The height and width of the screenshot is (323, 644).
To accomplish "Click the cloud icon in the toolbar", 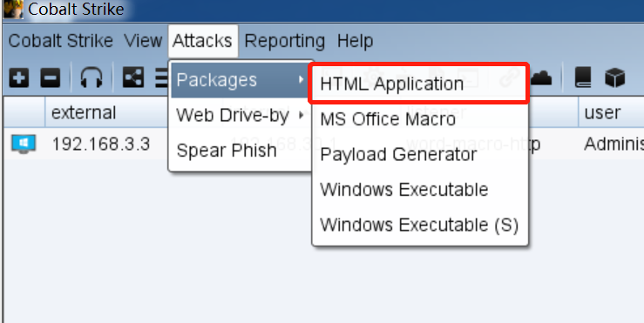I will tap(541, 77).
